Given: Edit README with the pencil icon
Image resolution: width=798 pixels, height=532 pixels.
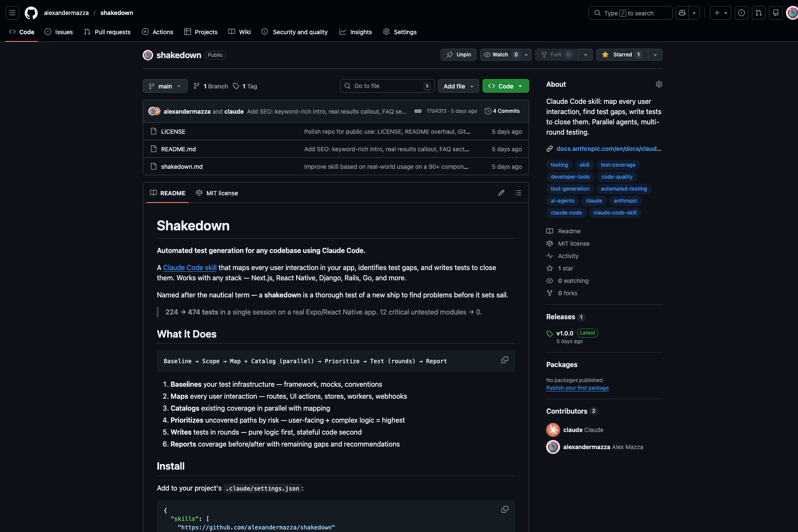Looking at the screenshot, I should [x=501, y=193].
